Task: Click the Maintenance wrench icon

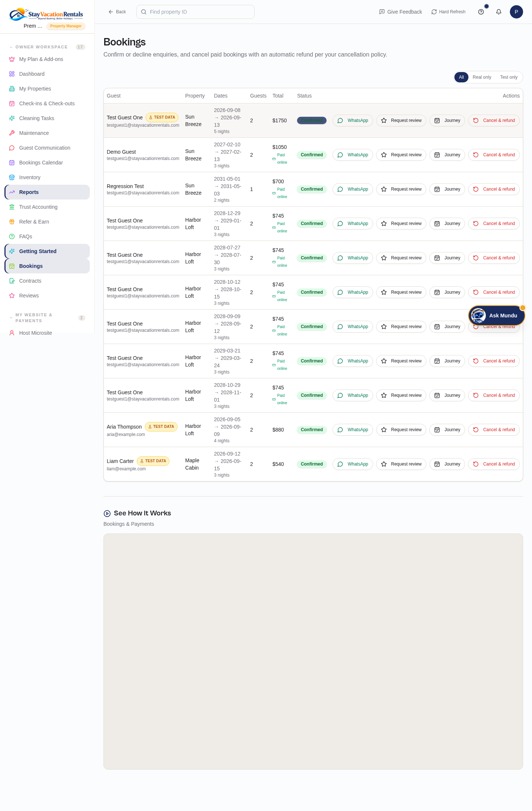Action: (x=12, y=133)
